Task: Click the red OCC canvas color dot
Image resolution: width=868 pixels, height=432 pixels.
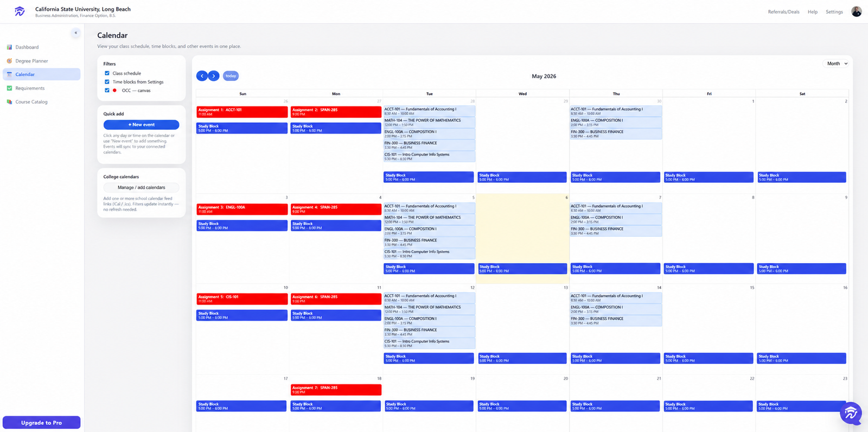Action: (x=114, y=91)
